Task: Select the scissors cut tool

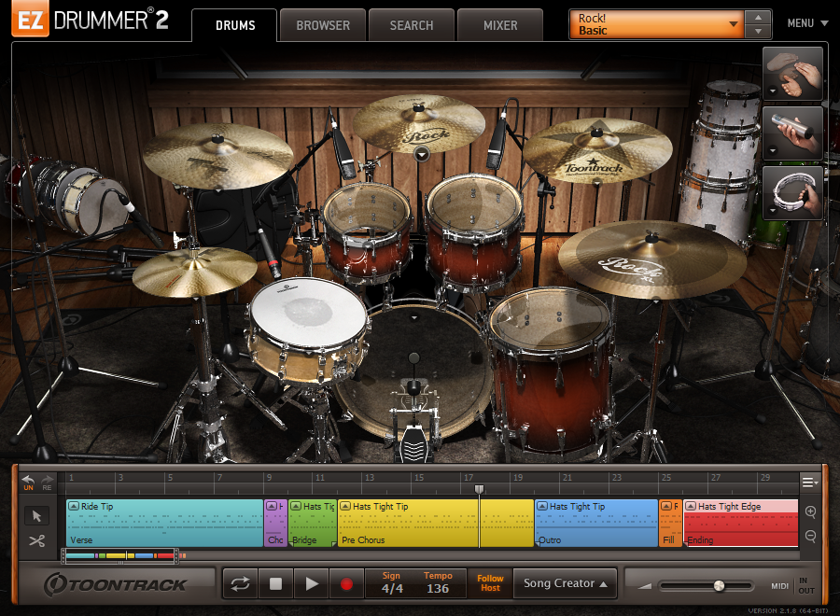Action: click(x=36, y=540)
